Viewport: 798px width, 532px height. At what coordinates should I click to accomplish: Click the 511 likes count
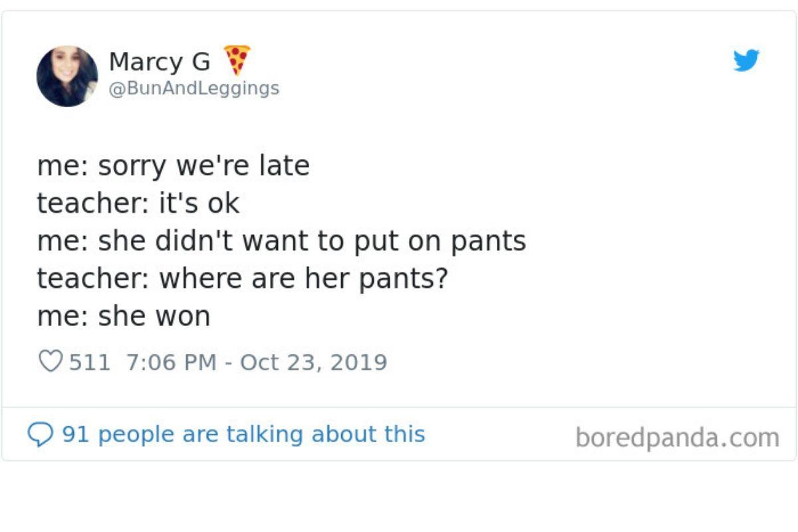pos(90,362)
